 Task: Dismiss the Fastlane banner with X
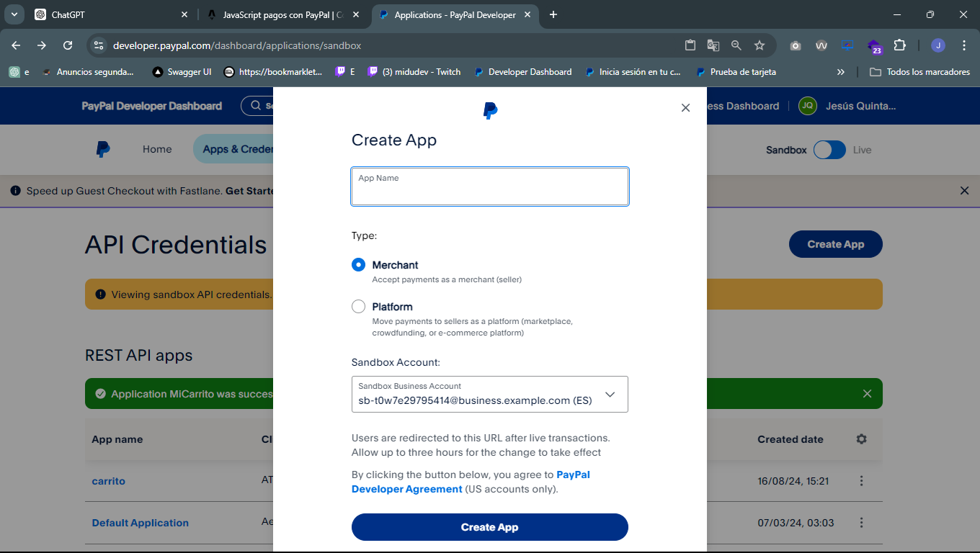964,191
